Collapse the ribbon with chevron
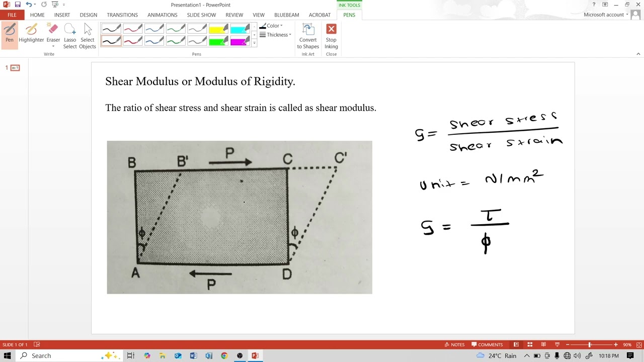644x362 pixels. tap(638, 54)
